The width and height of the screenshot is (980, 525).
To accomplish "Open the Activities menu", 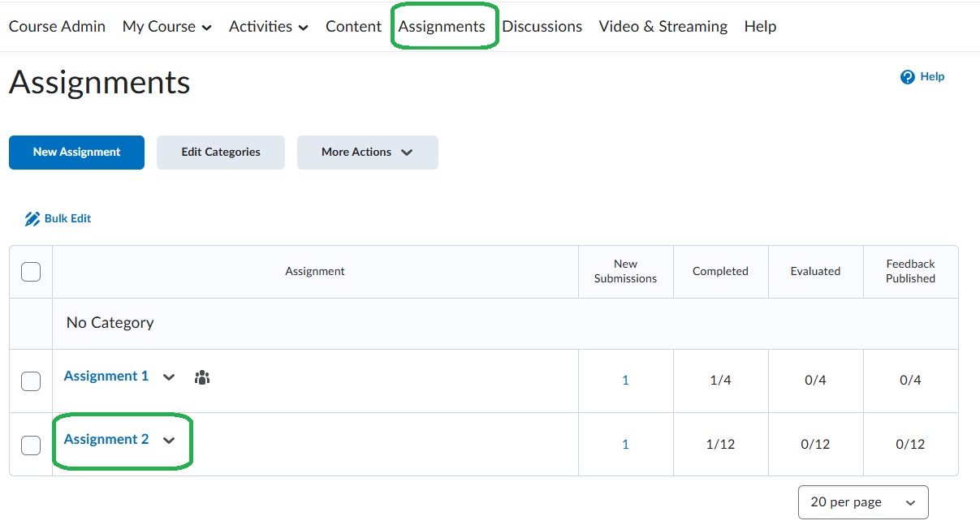I will point(268,27).
